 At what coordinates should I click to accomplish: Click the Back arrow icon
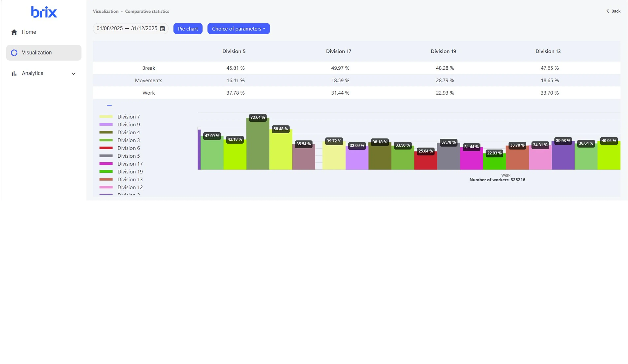(x=608, y=11)
